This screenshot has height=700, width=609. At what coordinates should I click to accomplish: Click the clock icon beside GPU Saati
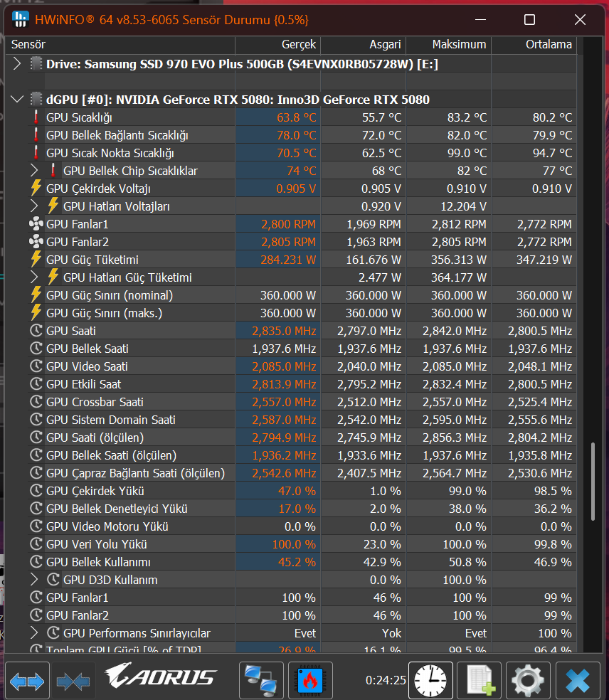36,331
